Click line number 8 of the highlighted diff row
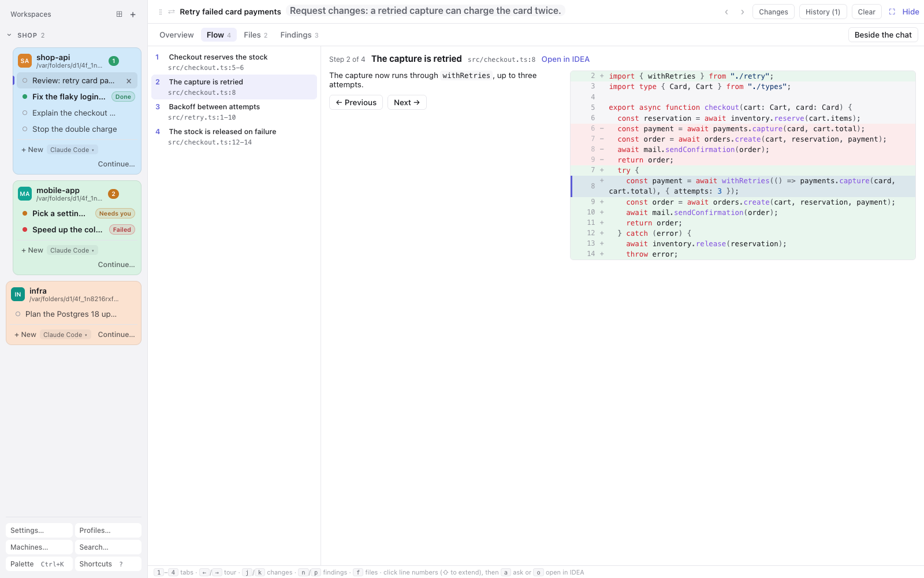 [x=593, y=186]
